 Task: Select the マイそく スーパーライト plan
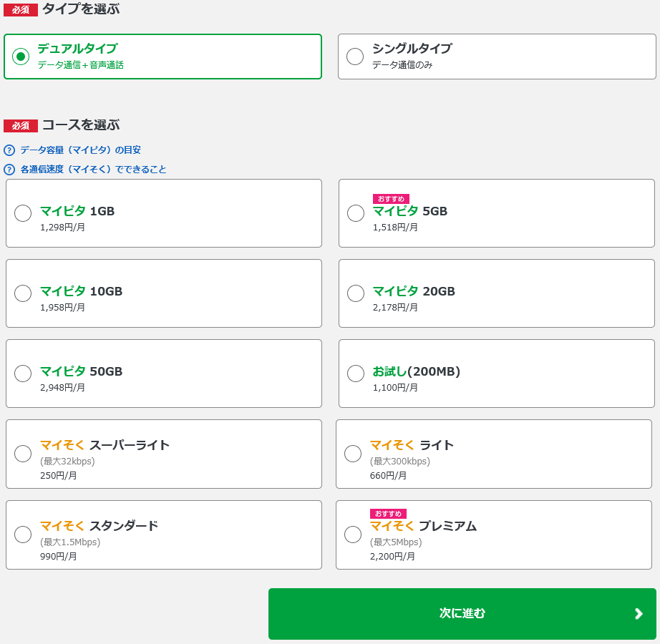click(x=22, y=454)
